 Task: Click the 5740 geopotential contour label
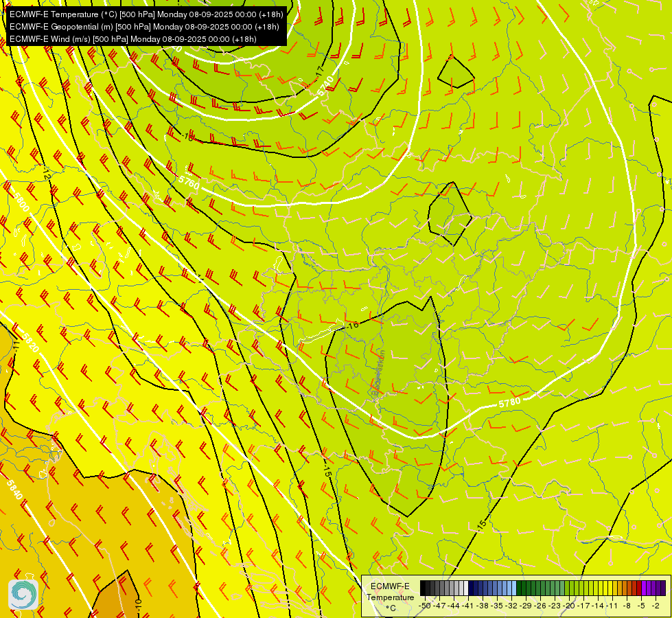pyautogui.click(x=326, y=86)
